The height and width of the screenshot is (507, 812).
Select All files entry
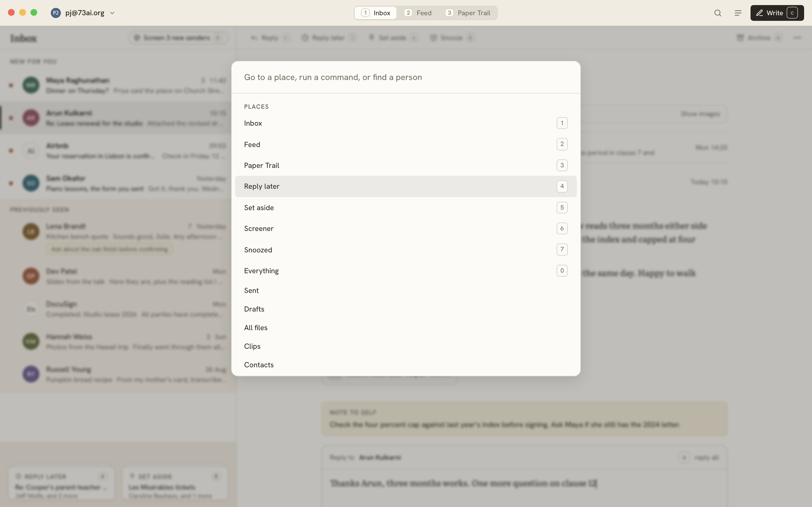406,328
